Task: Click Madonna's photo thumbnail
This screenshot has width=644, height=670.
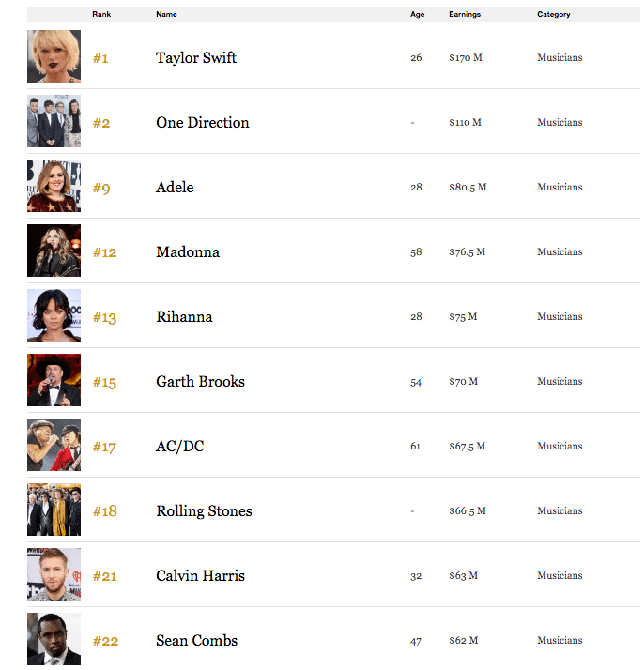Action: click(54, 251)
